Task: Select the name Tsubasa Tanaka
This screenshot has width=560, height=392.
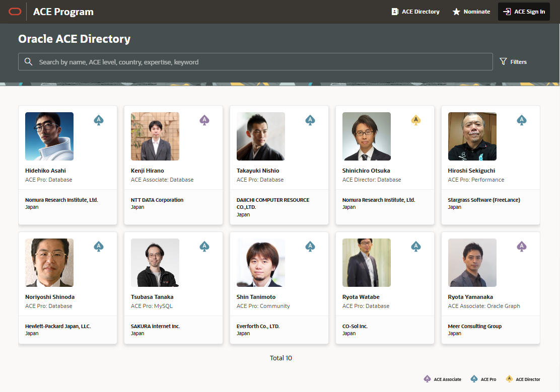Action: tap(152, 297)
